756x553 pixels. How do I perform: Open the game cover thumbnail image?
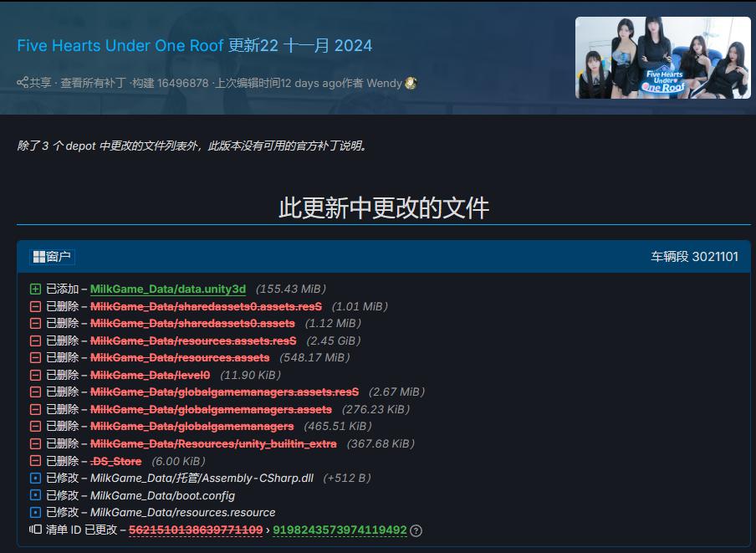click(663, 58)
